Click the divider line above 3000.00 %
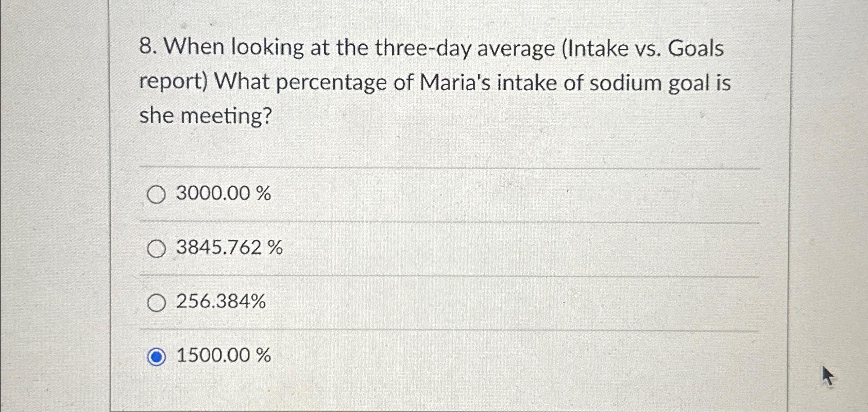The image size is (868, 412). [450, 168]
